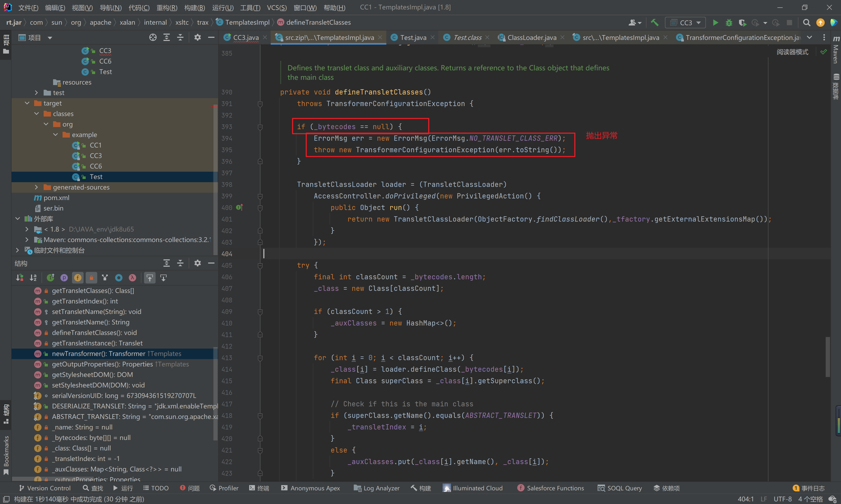Toggle show fields filter in structure

(78, 278)
